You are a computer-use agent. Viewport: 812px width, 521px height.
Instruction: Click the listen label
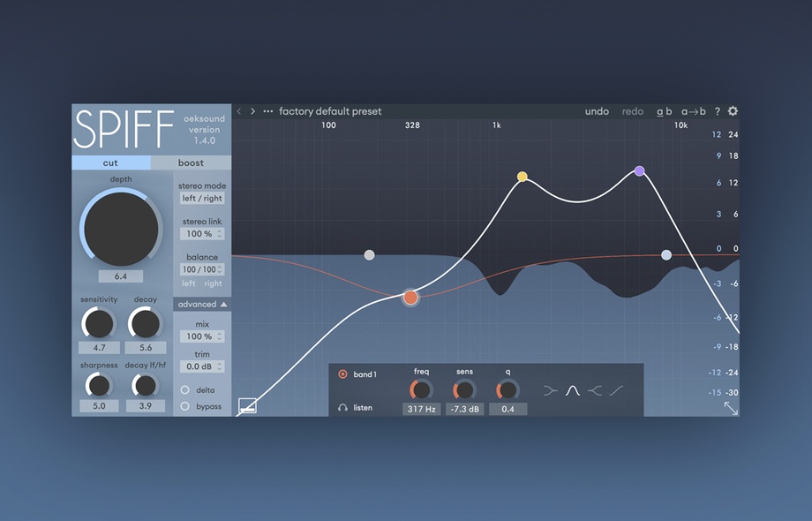pyautogui.click(x=363, y=408)
